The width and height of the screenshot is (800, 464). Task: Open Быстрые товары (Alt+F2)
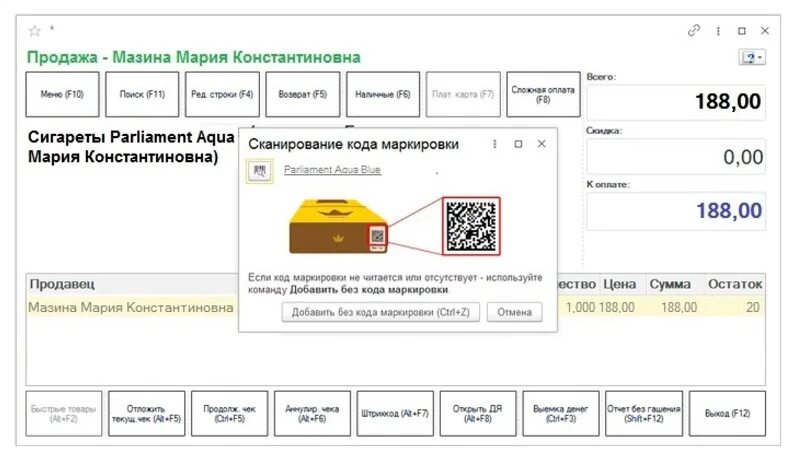pyautogui.click(x=63, y=414)
